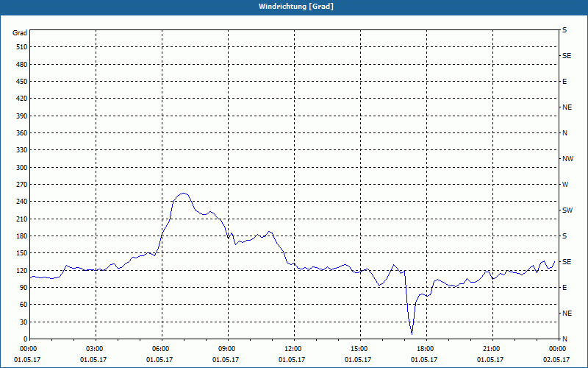
Task: Click the S compass label at chart top
Action: [564, 30]
